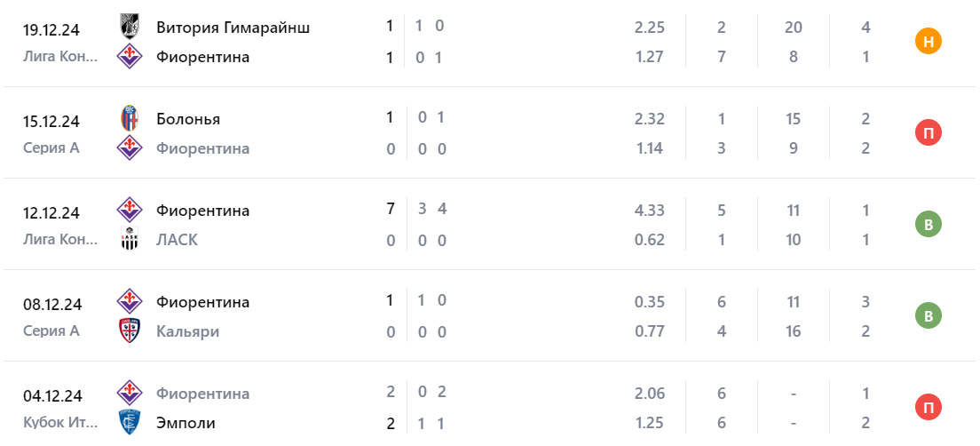Open the Болонья team link
This screenshot has height=446, width=980.
pyautogui.click(x=188, y=118)
